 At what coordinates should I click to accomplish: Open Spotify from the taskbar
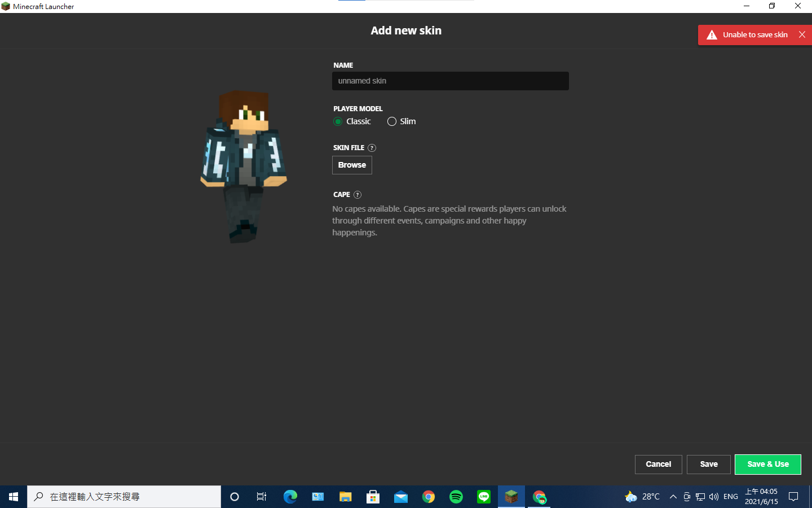click(456, 497)
